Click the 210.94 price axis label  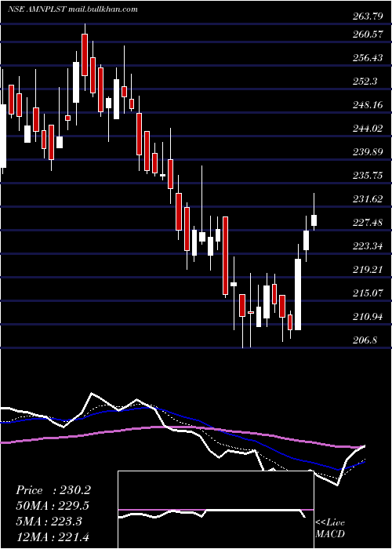(x=368, y=317)
